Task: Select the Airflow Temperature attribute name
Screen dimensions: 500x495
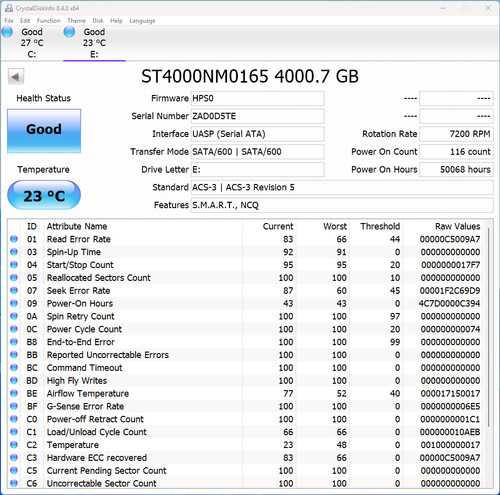Action: click(x=88, y=393)
